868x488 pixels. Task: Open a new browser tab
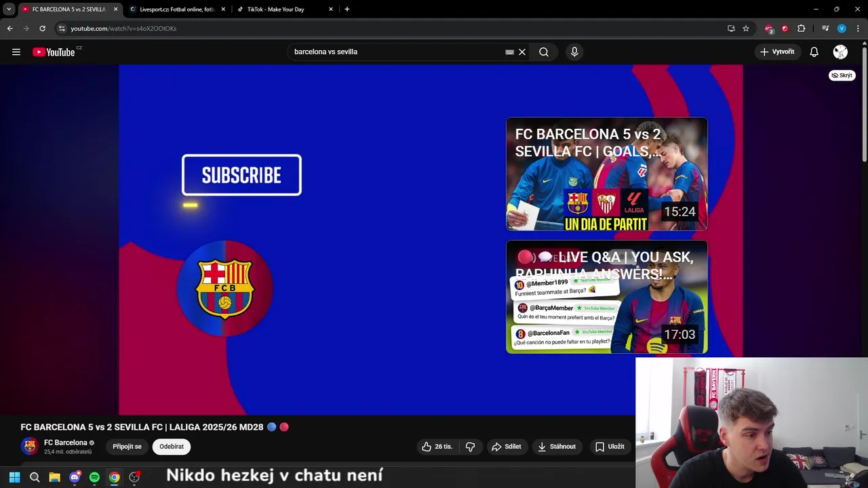pos(347,9)
